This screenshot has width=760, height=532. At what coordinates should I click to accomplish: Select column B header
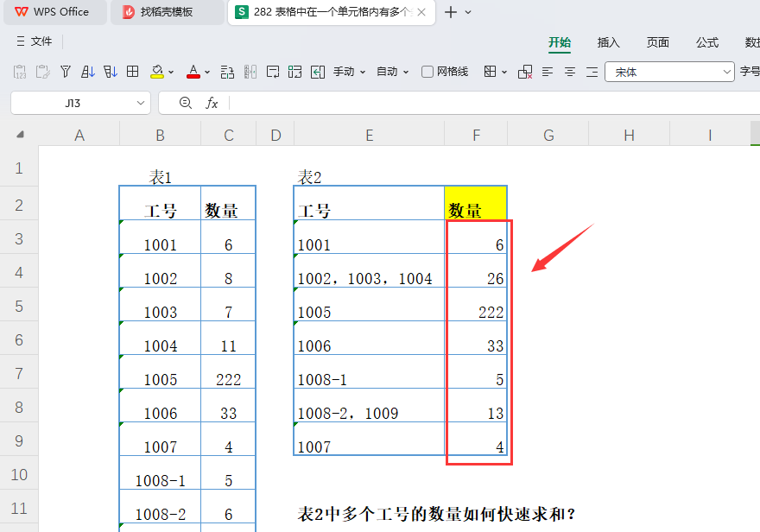[x=160, y=136]
